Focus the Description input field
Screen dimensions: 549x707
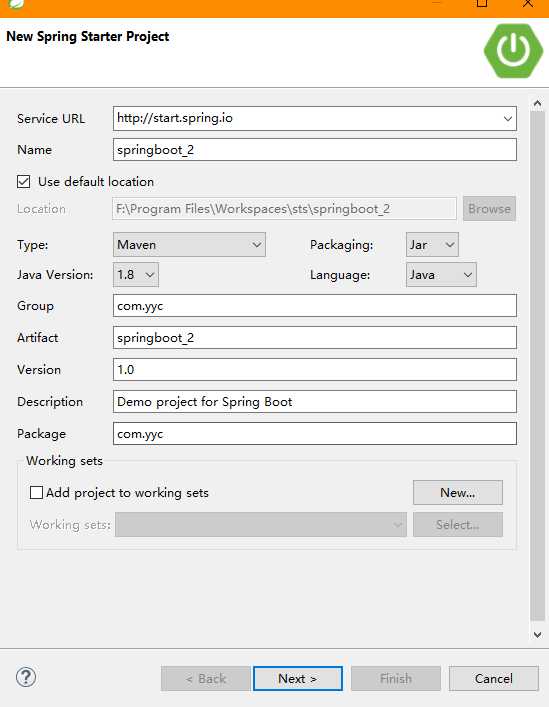click(x=315, y=401)
